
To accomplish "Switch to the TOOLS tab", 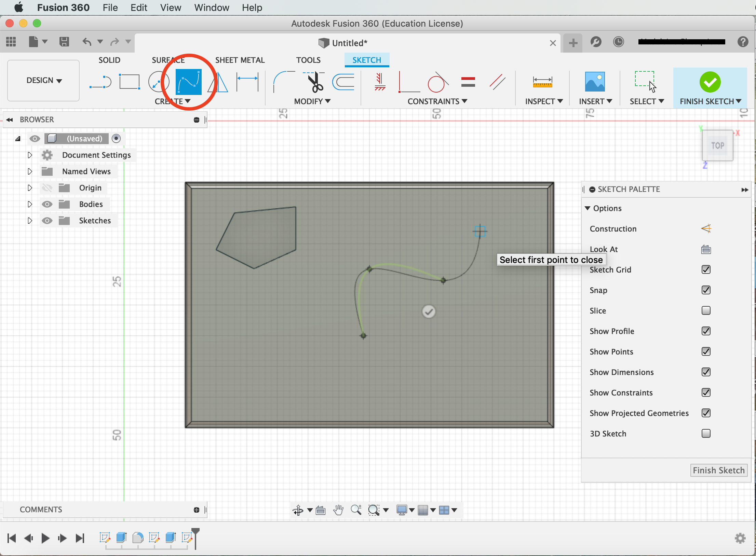I will coord(308,59).
